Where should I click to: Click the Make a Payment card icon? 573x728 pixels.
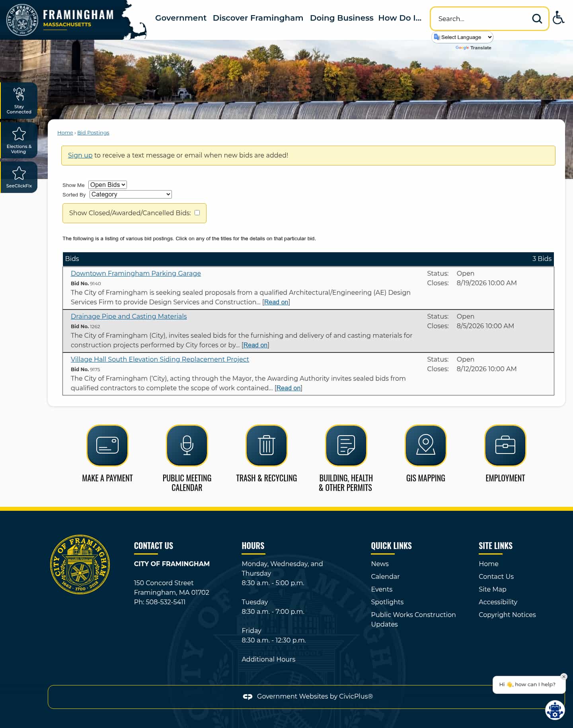coord(107,445)
